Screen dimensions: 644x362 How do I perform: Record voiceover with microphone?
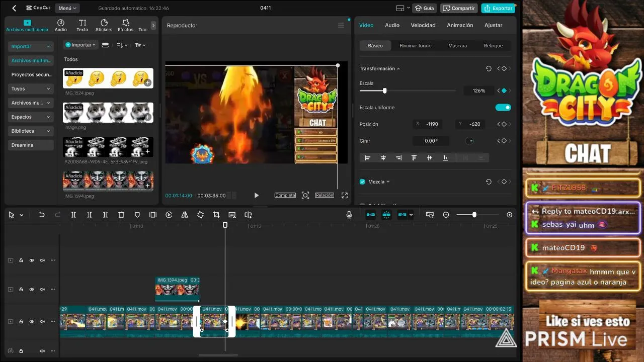349,215
